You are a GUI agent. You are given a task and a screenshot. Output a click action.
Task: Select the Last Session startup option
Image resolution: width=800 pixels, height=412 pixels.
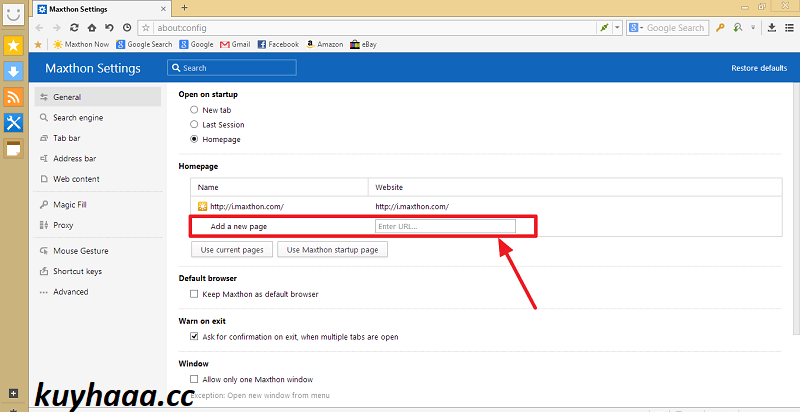pos(194,124)
